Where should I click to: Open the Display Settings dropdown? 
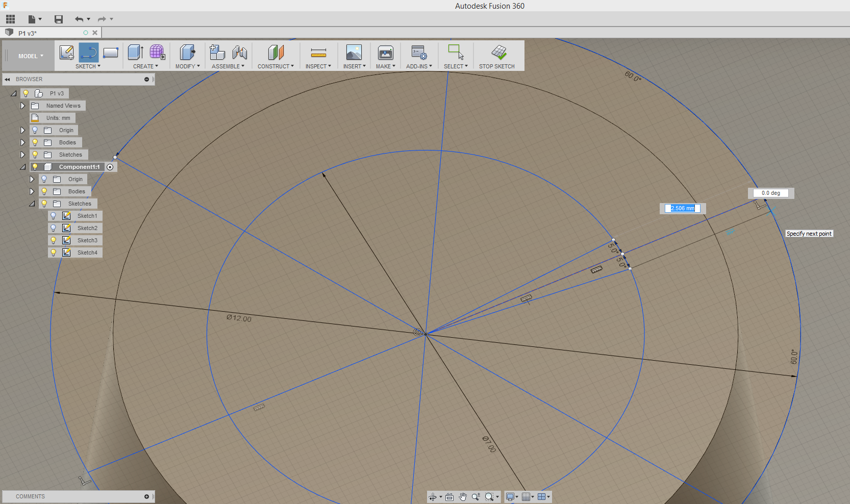pyautogui.click(x=512, y=497)
